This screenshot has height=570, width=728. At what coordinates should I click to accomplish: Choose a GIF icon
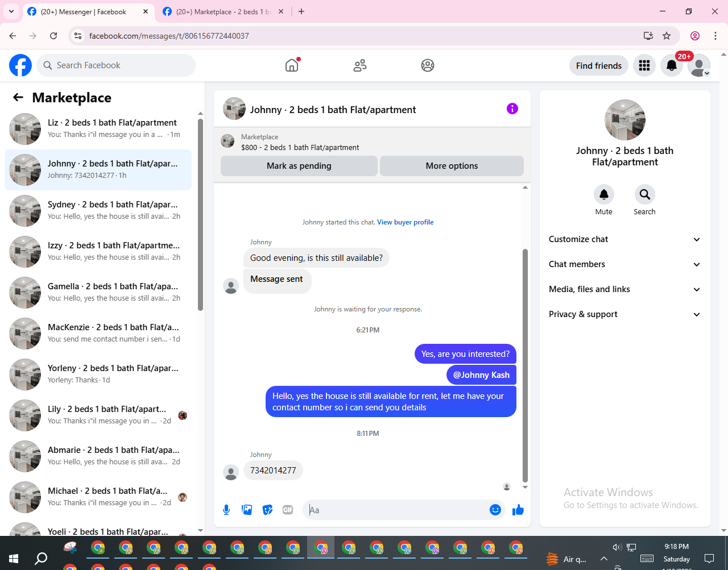(x=288, y=510)
